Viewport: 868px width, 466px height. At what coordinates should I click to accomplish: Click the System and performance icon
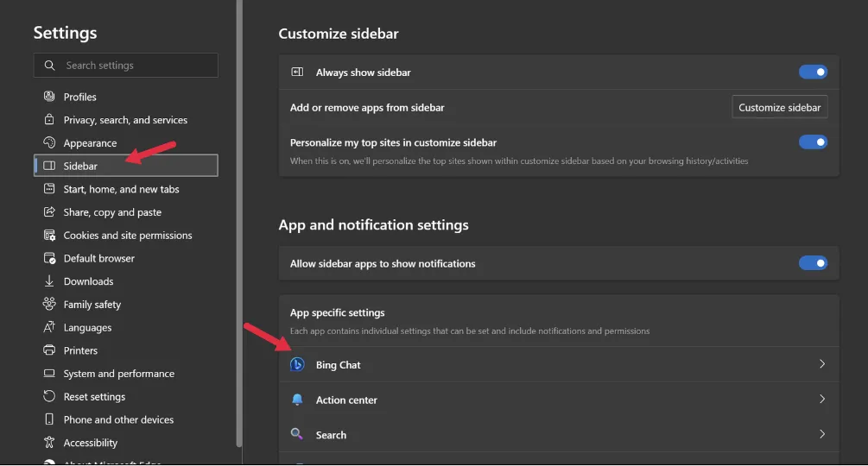pos(49,373)
